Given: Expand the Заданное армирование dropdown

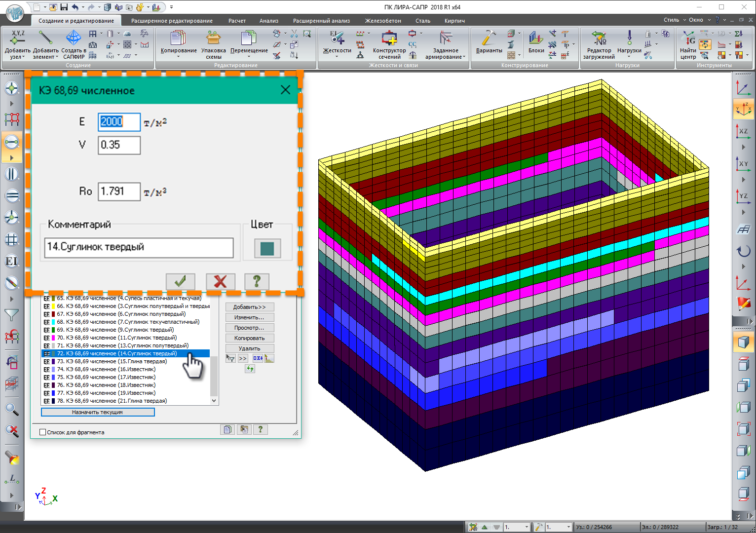Looking at the screenshot, I should [x=464, y=57].
